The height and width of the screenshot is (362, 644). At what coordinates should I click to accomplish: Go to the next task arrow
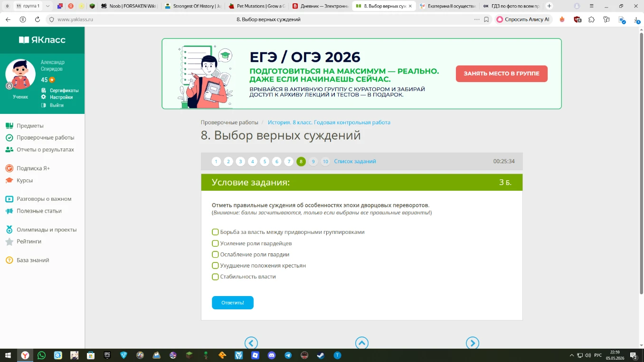point(473,343)
